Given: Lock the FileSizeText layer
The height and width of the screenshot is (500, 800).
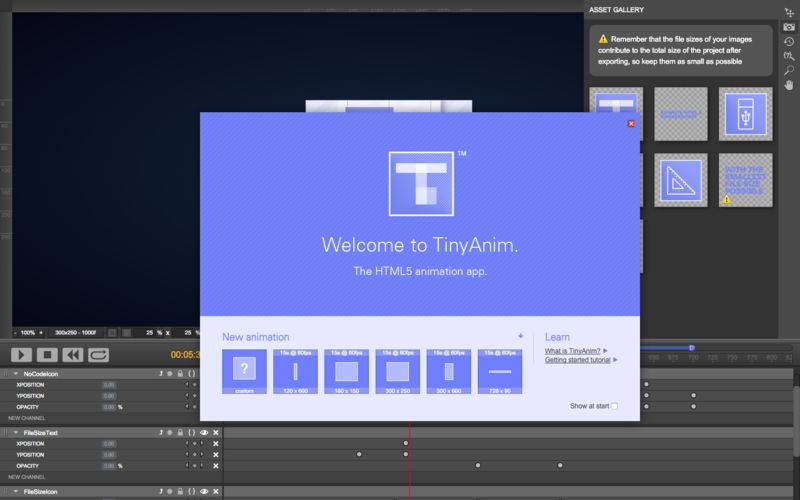Looking at the screenshot, I should click(180, 433).
